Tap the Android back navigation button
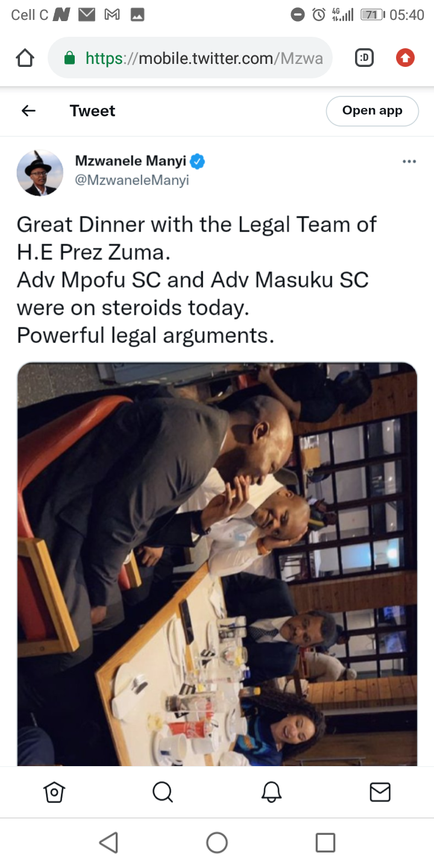Screen dimensions: 434x868 click(x=108, y=843)
